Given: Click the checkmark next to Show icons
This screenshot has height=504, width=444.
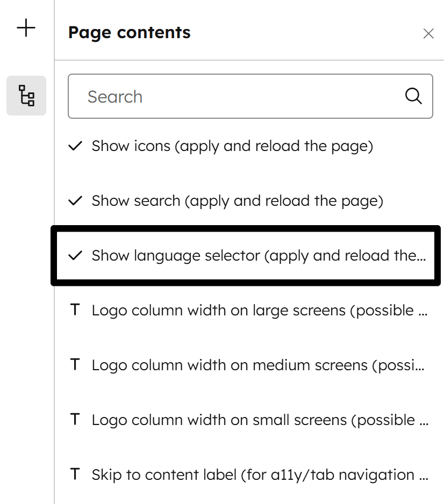Looking at the screenshot, I should tap(75, 145).
